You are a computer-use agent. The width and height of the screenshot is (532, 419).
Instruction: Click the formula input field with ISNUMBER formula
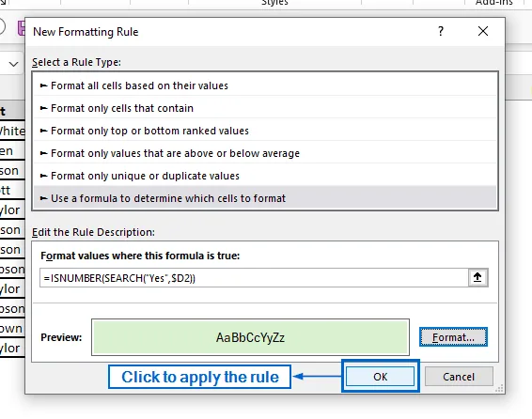coord(254,278)
